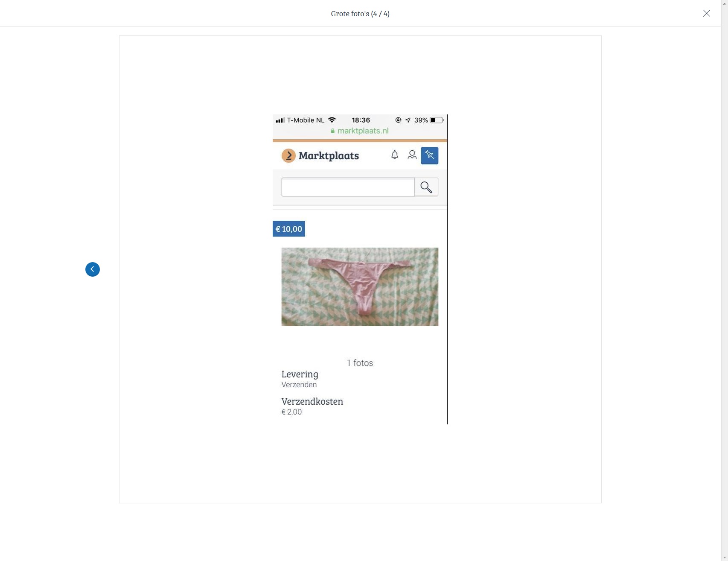This screenshot has height=561, width=728.
Task: Click the Levering heading
Action: [x=300, y=374]
